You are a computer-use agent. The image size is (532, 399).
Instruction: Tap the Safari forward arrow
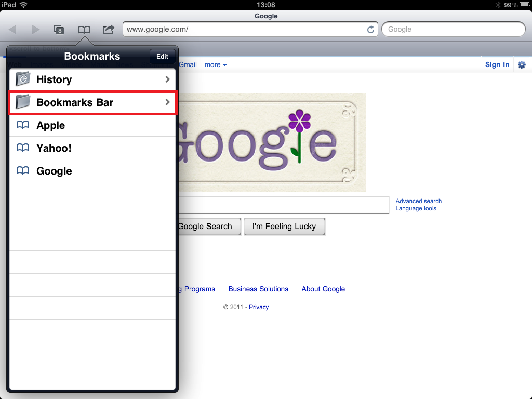pos(35,30)
